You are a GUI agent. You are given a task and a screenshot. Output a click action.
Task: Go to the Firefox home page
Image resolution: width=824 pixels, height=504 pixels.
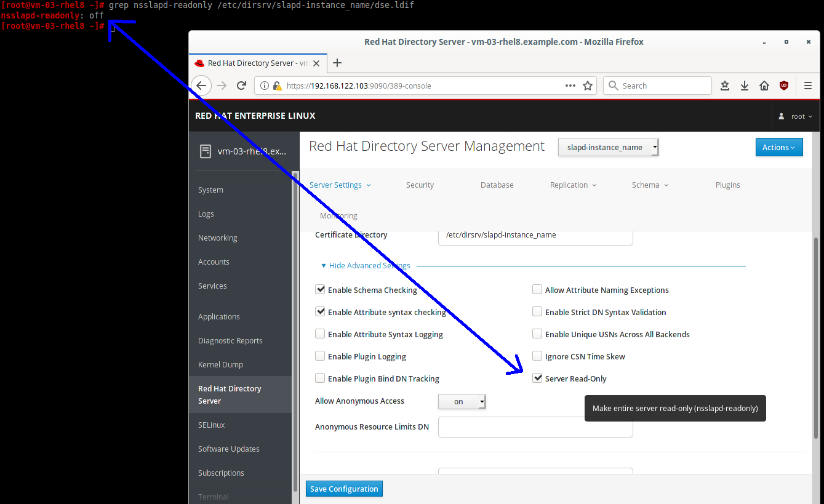pos(764,86)
